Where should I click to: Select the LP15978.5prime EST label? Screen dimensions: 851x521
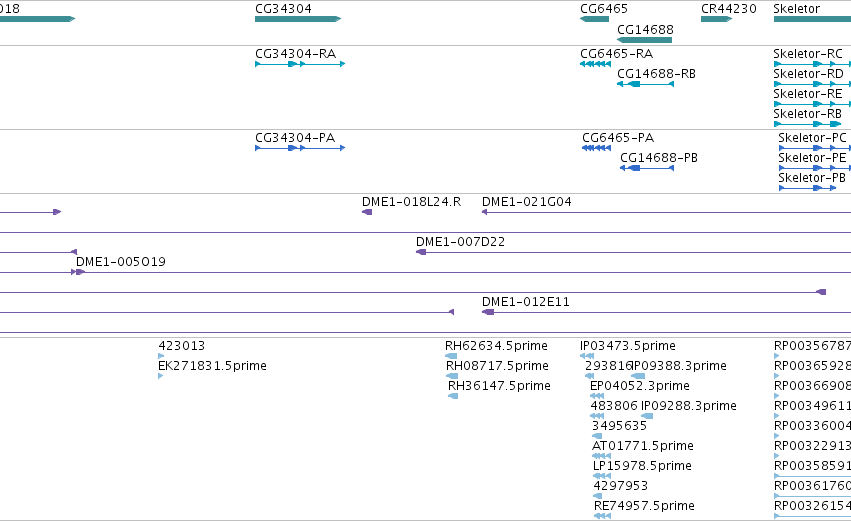click(642, 467)
